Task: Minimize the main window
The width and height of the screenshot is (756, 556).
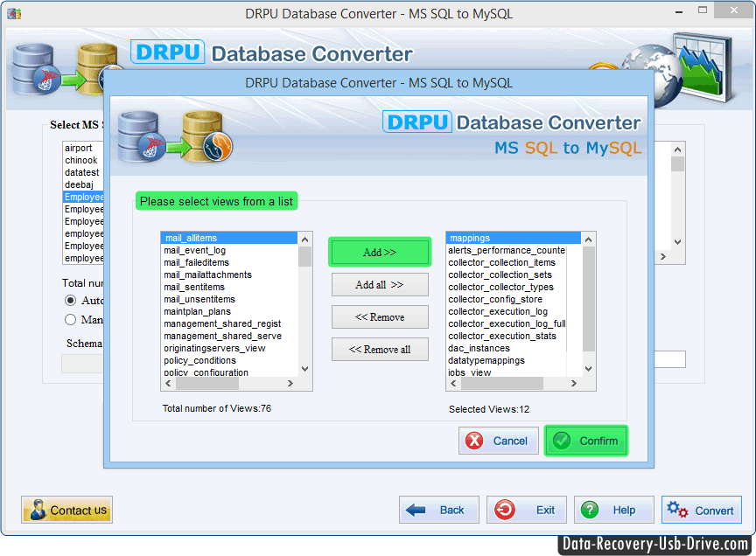Action: click(x=679, y=11)
